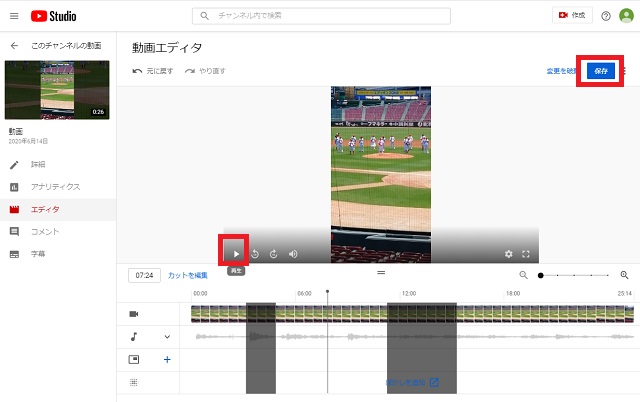Open the このチャンネルの動画 link
The image size is (640, 402).
[x=66, y=45]
